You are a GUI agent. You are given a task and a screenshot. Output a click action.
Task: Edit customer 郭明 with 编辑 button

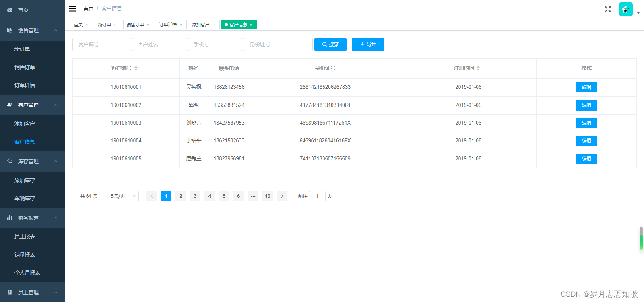pos(586,105)
